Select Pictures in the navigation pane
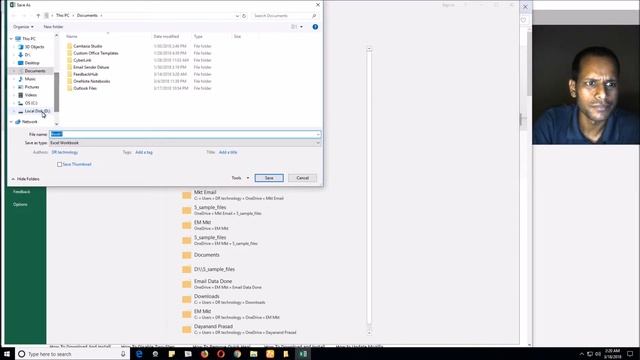The width and height of the screenshot is (640, 360). coord(32,87)
